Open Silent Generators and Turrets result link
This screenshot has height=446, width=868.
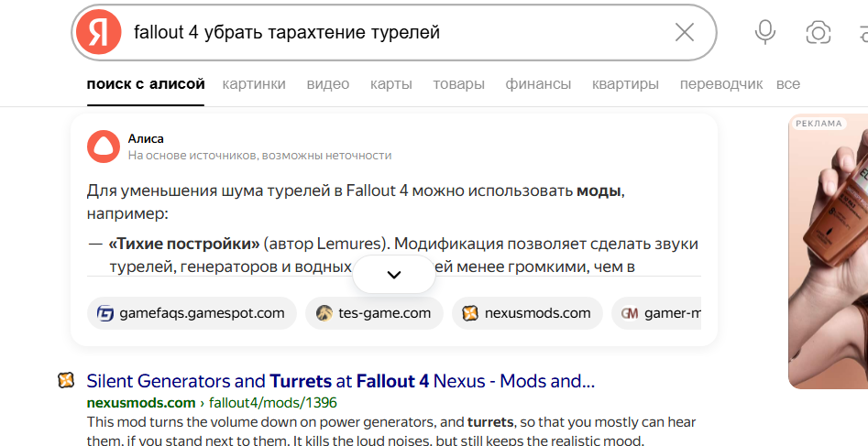point(340,381)
